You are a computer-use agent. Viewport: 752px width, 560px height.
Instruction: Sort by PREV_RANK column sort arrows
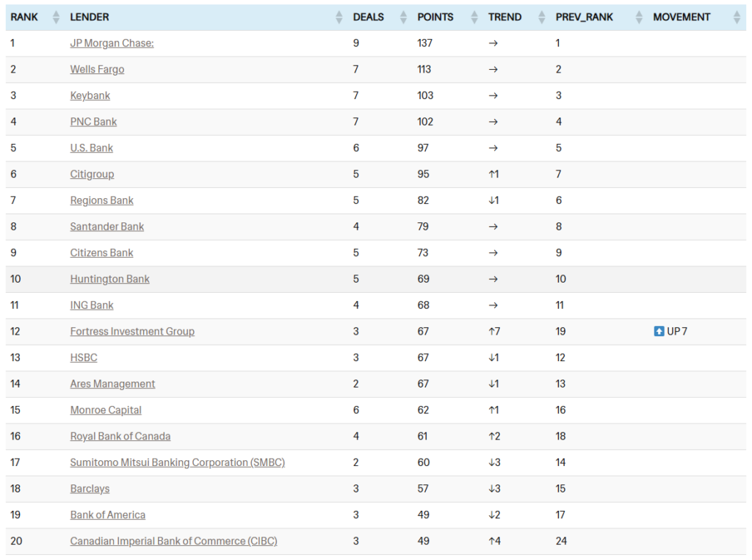click(638, 17)
